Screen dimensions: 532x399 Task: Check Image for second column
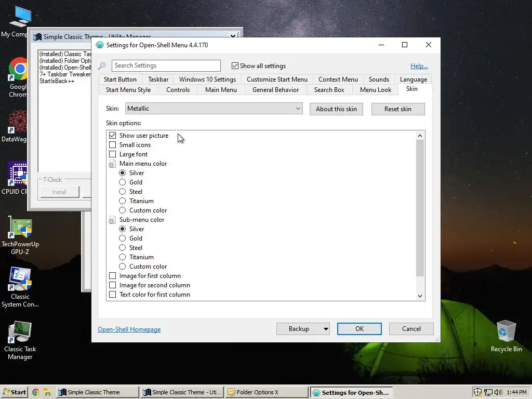click(x=112, y=285)
